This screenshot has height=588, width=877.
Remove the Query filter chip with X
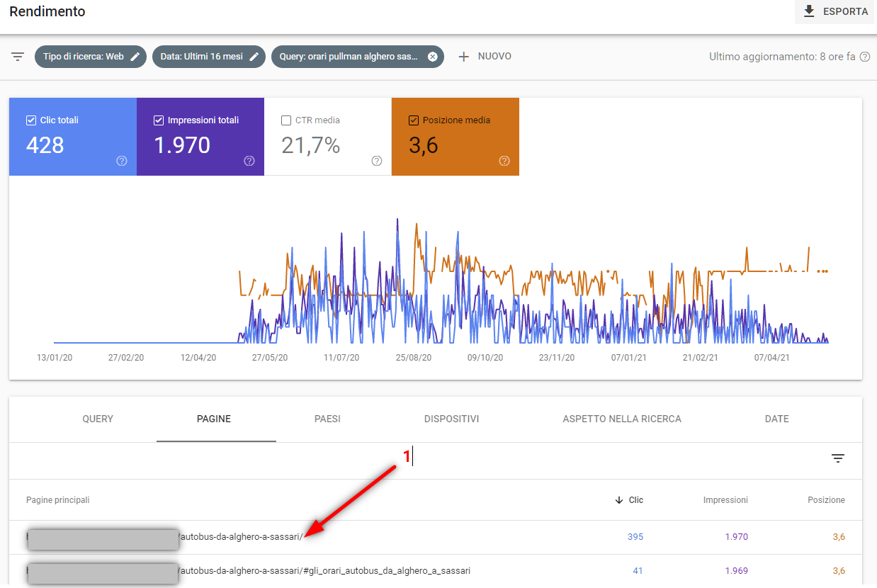432,57
